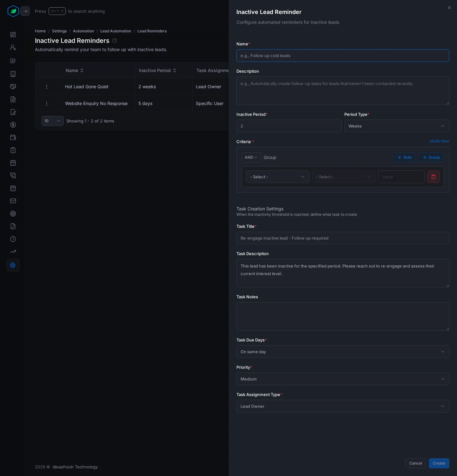Click into the Task Title field
Viewport: 457px width, 476px height.
pos(343,238)
